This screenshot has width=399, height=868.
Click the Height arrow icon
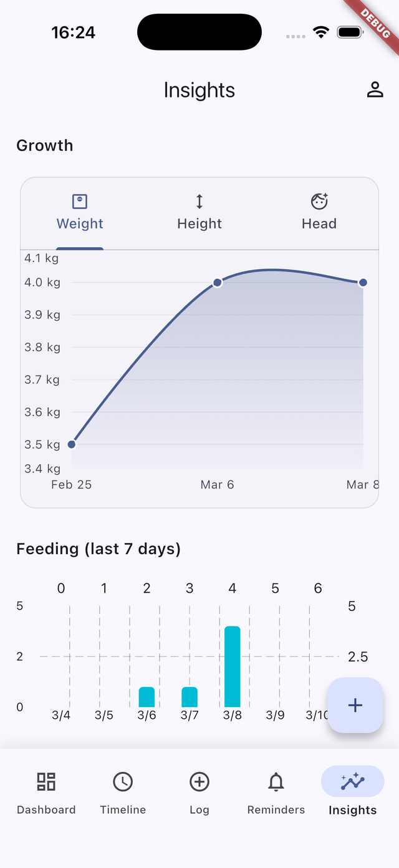199,201
